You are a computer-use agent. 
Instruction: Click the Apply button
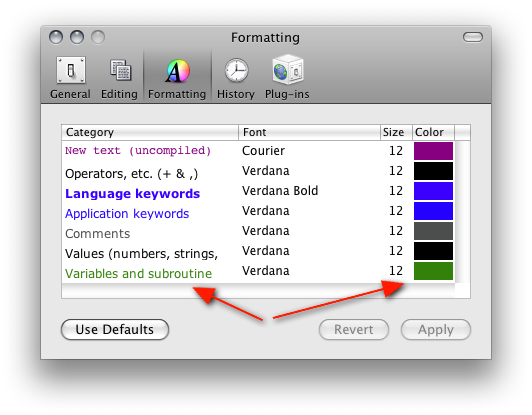coord(436,329)
